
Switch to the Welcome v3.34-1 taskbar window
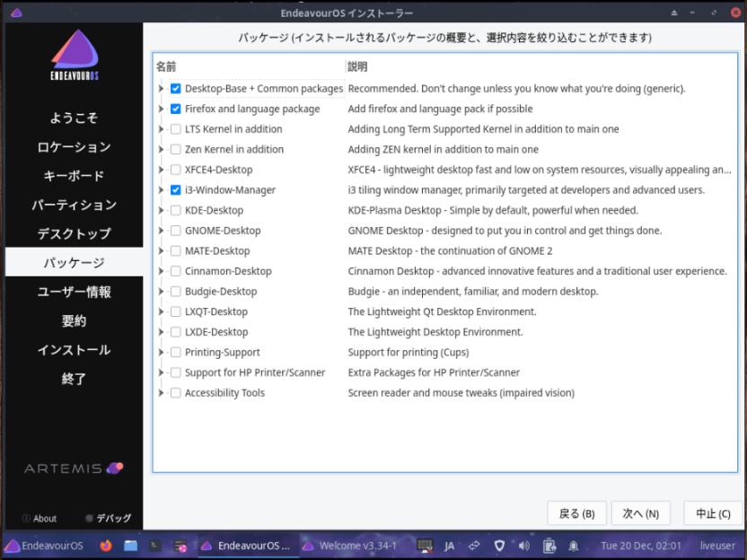pos(350,546)
